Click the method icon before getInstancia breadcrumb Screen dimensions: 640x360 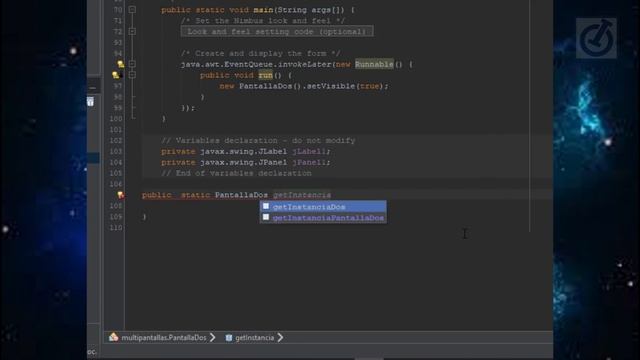pyautogui.click(x=229, y=338)
